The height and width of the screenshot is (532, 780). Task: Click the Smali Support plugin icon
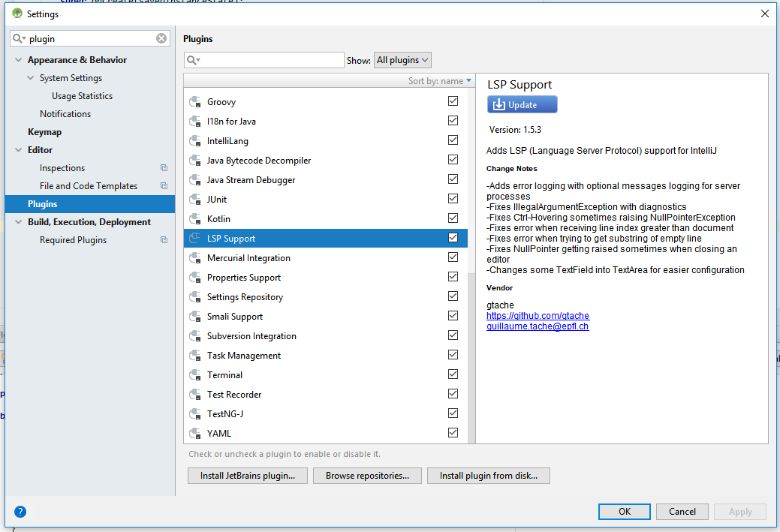click(x=195, y=316)
